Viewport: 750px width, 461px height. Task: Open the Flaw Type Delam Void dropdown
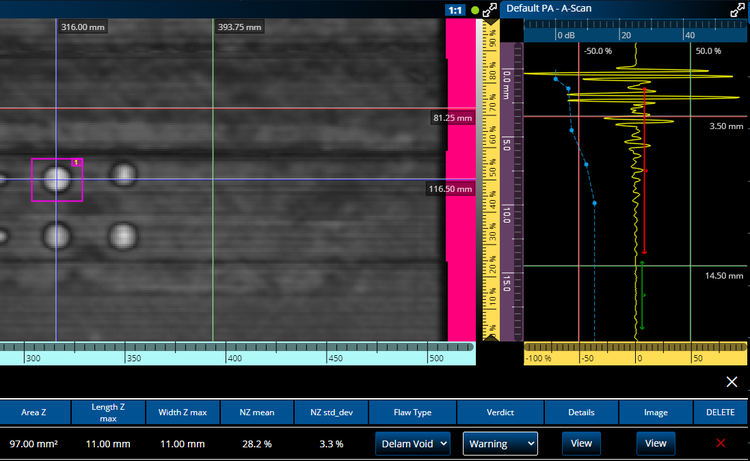[413, 443]
